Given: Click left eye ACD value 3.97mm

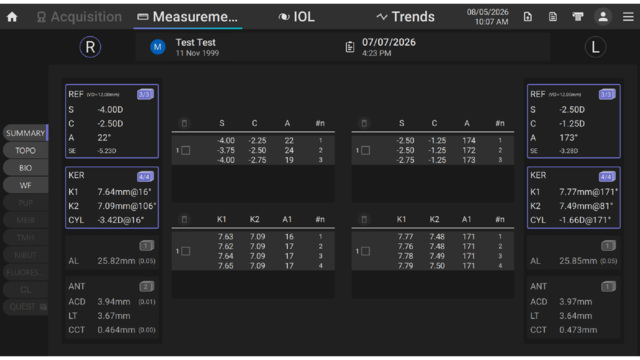Looking at the screenshot, I should pyautogui.click(x=576, y=302).
